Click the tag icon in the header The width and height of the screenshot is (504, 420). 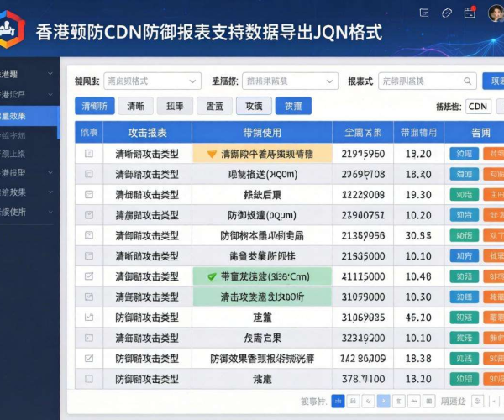[447, 13]
